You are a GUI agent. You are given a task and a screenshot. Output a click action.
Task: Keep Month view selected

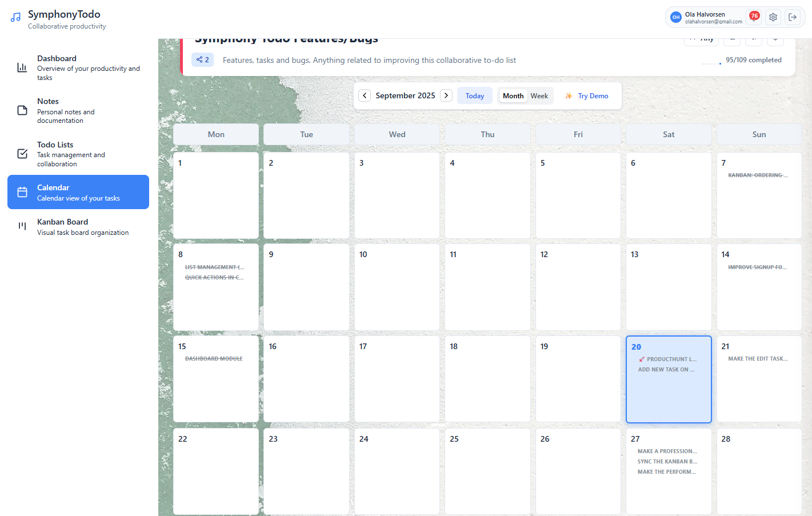513,95
